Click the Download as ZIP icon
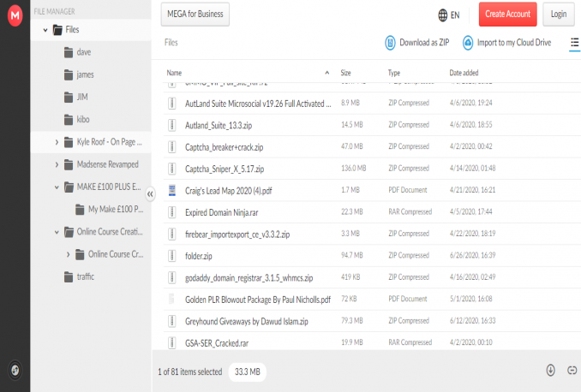Screen dimensions: 581x392 pyautogui.click(x=391, y=42)
